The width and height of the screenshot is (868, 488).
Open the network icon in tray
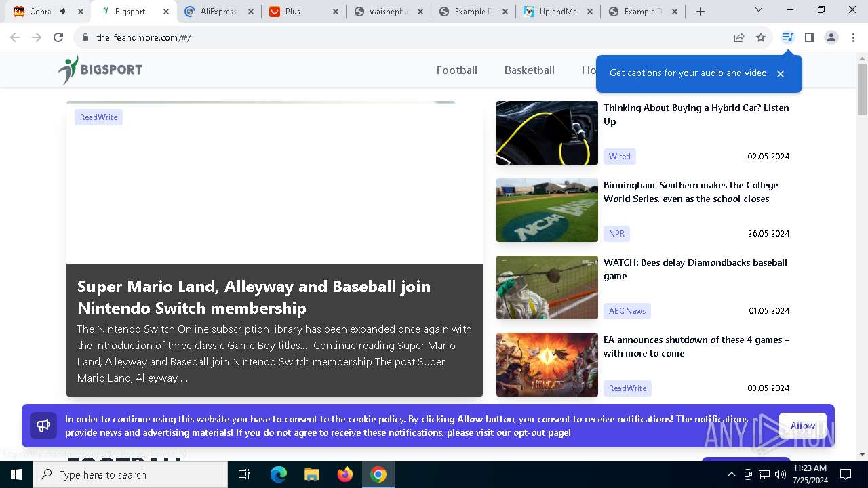[764, 474]
